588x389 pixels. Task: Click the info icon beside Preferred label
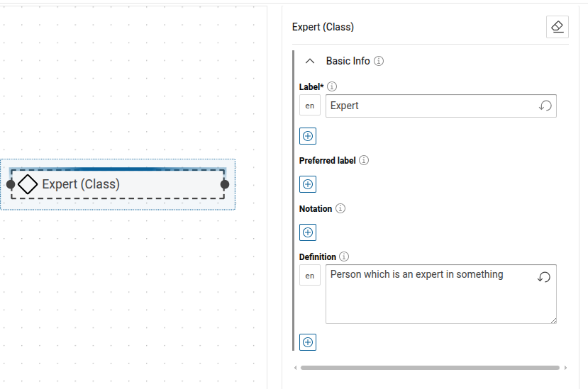[364, 160]
